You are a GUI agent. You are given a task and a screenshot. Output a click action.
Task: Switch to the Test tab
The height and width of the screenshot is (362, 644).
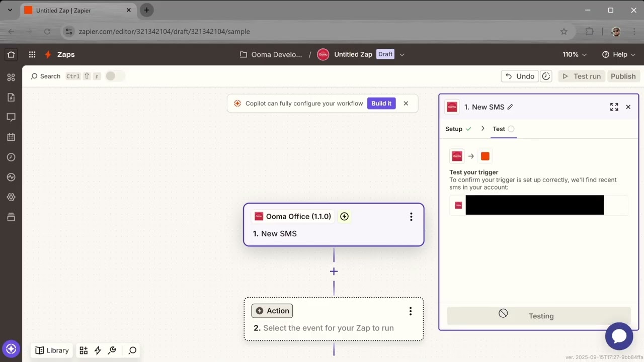(x=503, y=129)
